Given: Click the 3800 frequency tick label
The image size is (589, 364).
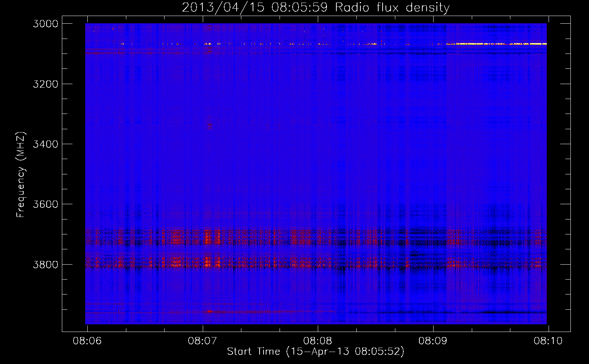Looking at the screenshot, I should pos(46,265).
